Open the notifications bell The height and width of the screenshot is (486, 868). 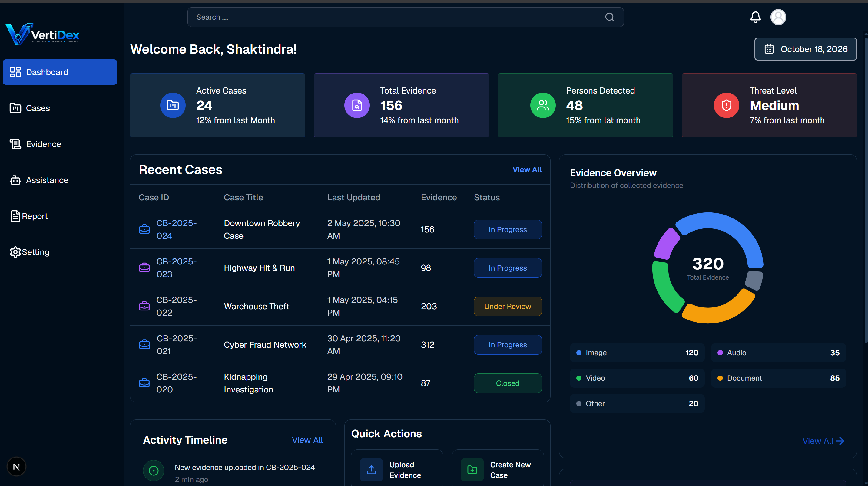(x=755, y=17)
